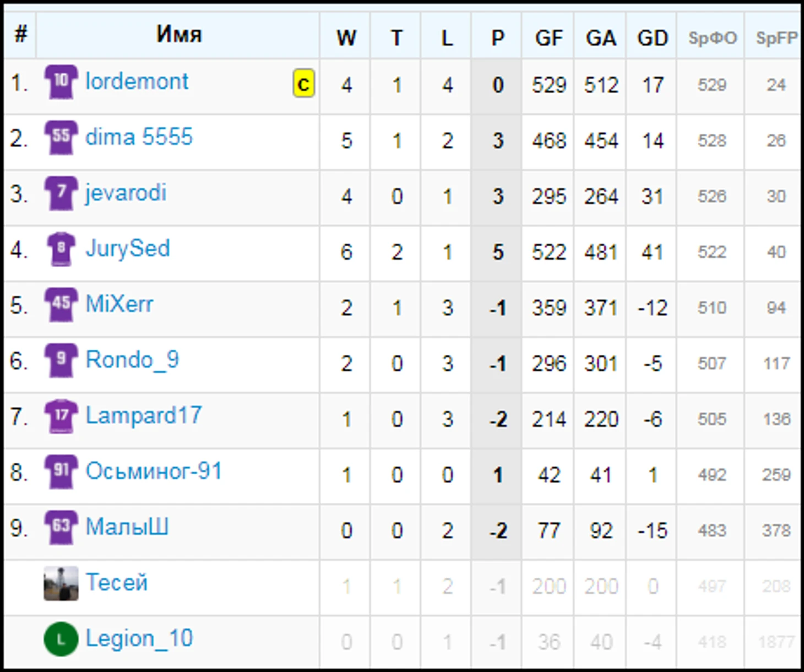Sort table by the GD column header
This screenshot has height=672, width=804.
tap(652, 37)
